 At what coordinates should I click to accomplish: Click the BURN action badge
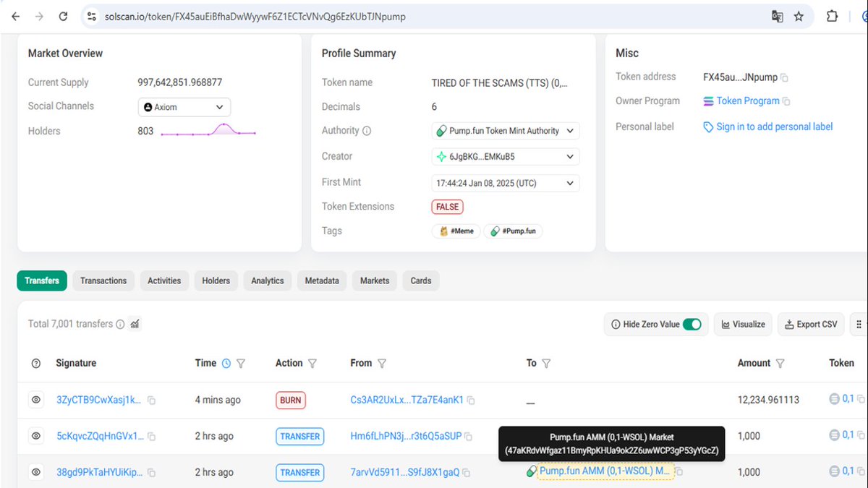[x=290, y=400]
